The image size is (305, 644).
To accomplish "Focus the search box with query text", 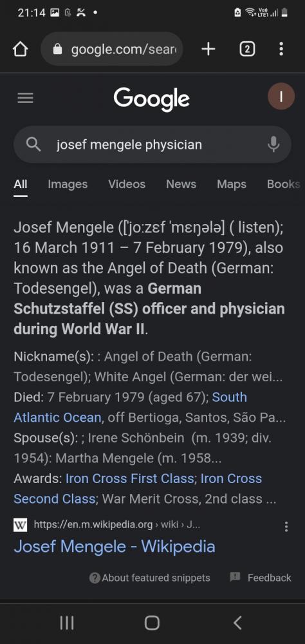I will (x=152, y=144).
